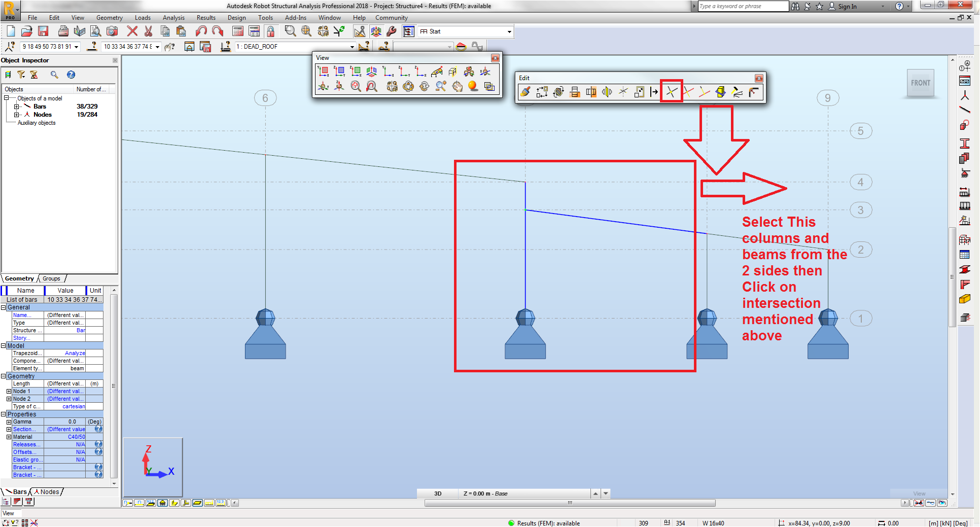Switch to the Groups tab in Object Inspector

pos(51,278)
